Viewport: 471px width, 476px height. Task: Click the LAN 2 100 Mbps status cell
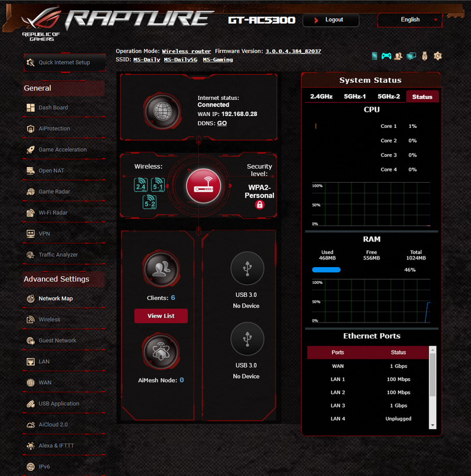click(398, 393)
